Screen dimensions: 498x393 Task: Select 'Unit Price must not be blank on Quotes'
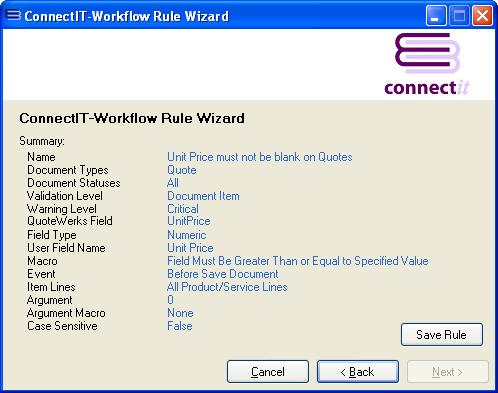tap(260, 157)
